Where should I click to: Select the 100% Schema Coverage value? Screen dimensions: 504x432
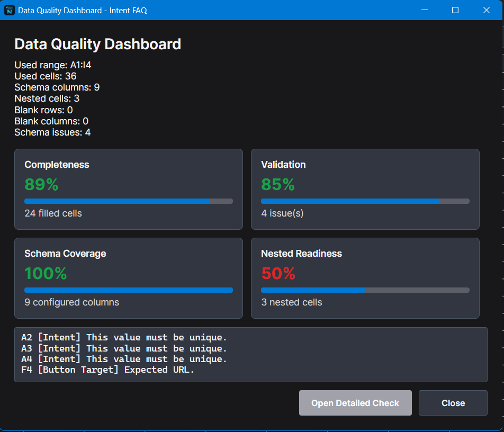pyautogui.click(x=46, y=274)
